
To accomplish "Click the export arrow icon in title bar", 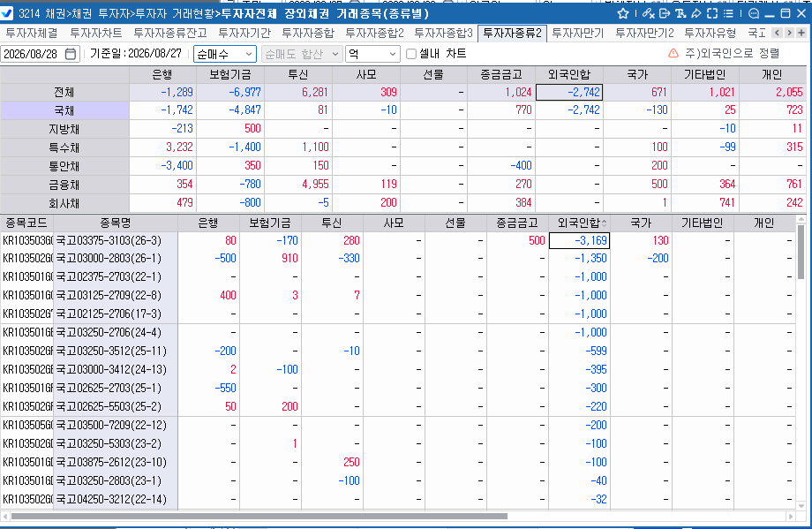I will pos(665,13).
